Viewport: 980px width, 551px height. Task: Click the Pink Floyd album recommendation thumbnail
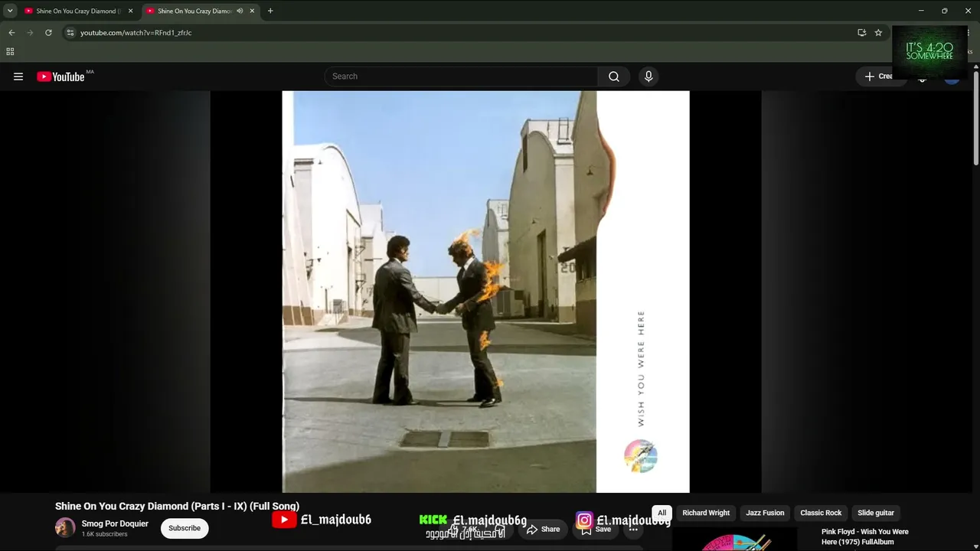pos(734,540)
